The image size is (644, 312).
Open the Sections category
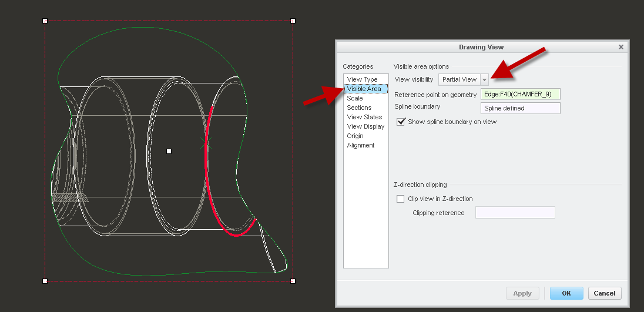pos(359,108)
